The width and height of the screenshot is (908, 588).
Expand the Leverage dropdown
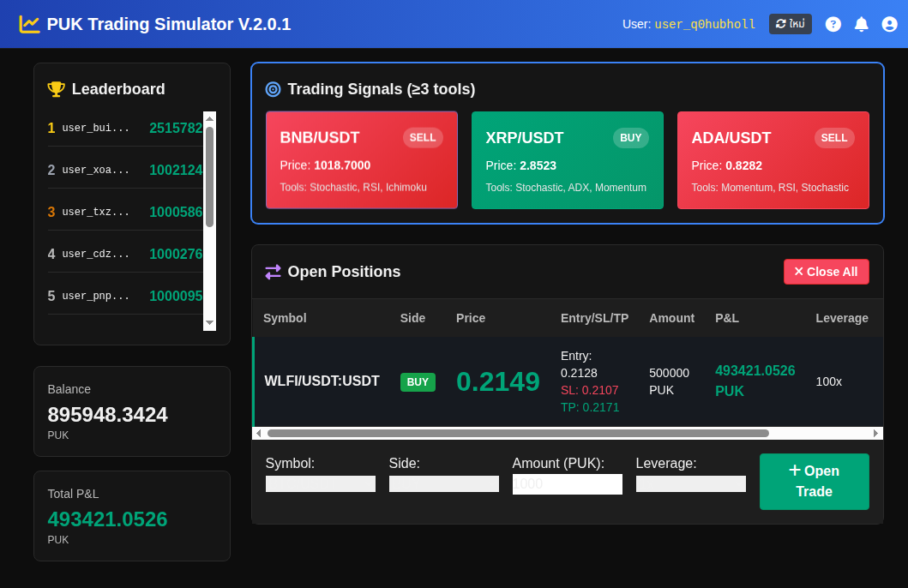tap(690, 484)
